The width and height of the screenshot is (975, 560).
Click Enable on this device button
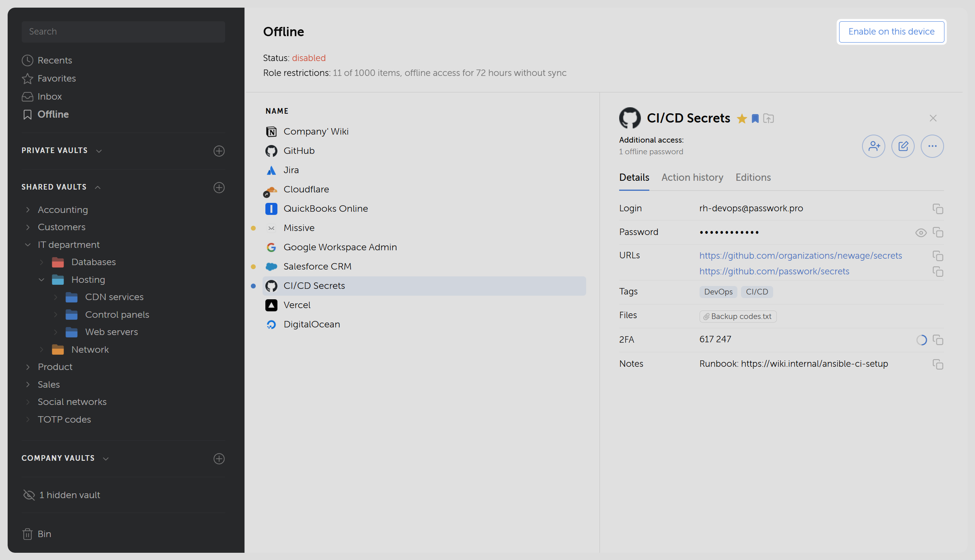[x=891, y=32]
